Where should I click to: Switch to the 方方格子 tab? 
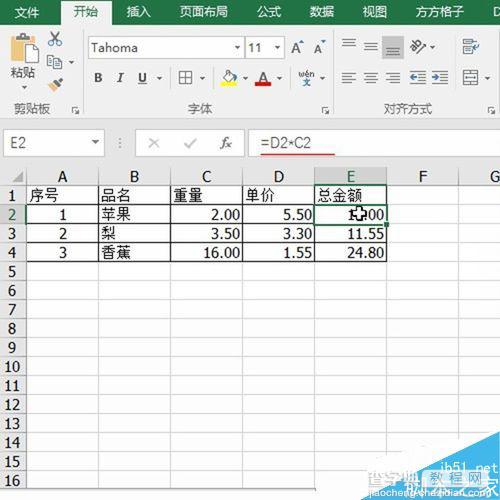pyautogui.click(x=439, y=12)
